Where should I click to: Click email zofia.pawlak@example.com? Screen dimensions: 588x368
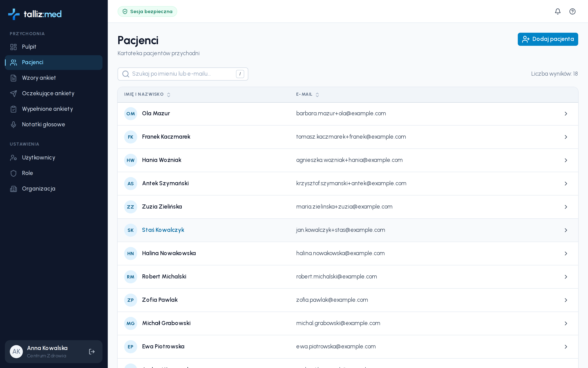tap(332, 300)
